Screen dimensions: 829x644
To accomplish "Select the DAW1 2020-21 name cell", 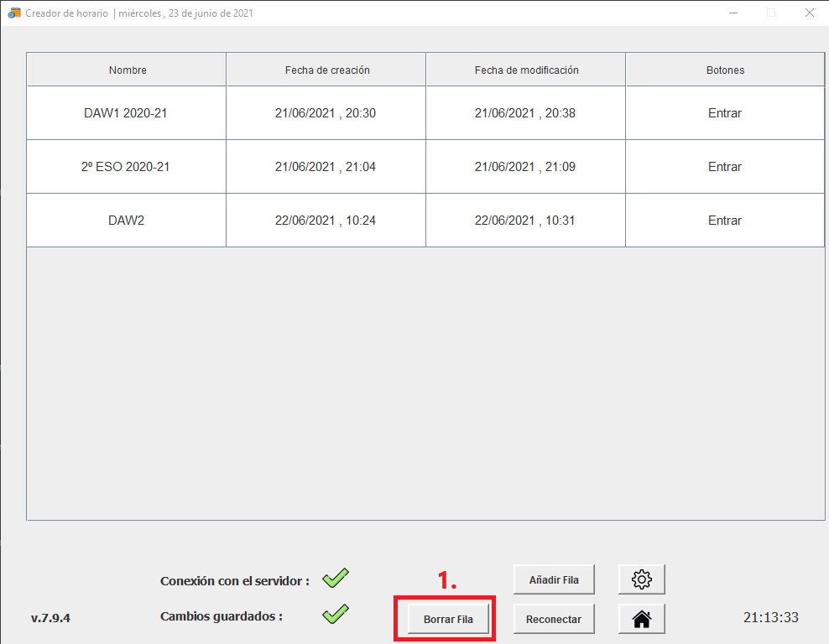I will point(126,113).
